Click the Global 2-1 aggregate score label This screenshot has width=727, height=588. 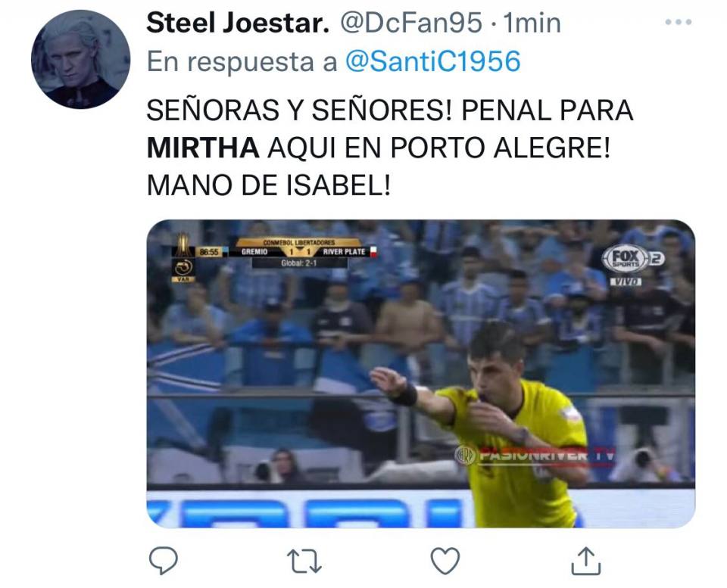click(x=299, y=263)
